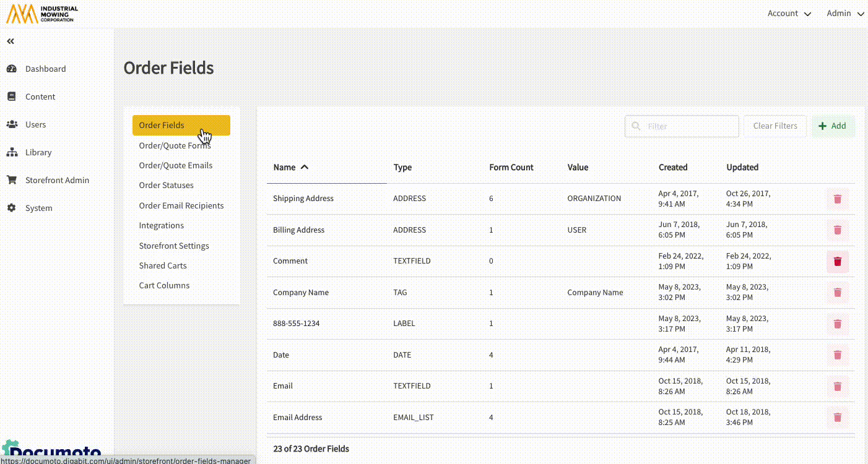Open the Account dropdown menu
This screenshot has width=868, height=464.
[789, 14]
